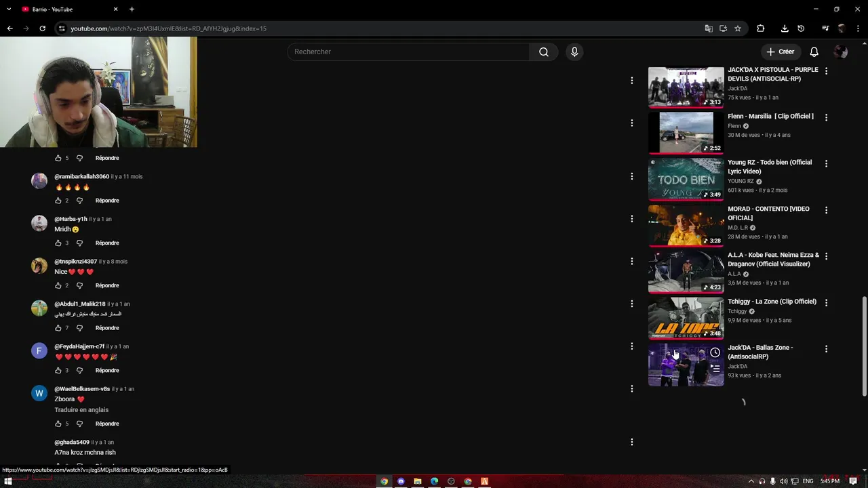This screenshot has height=488, width=868.
Task: Switch ENG input language indicator
Action: (x=808, y=481)
